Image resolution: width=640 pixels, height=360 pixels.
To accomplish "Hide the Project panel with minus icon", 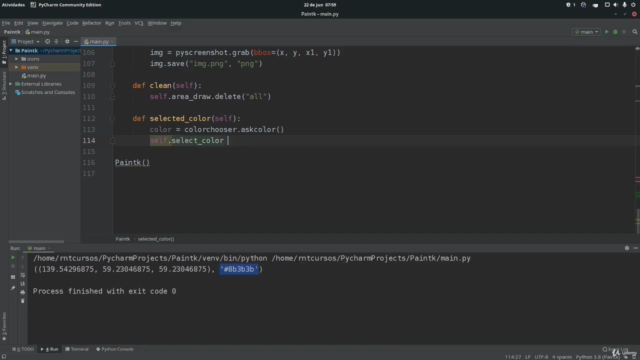I will 76,41.
